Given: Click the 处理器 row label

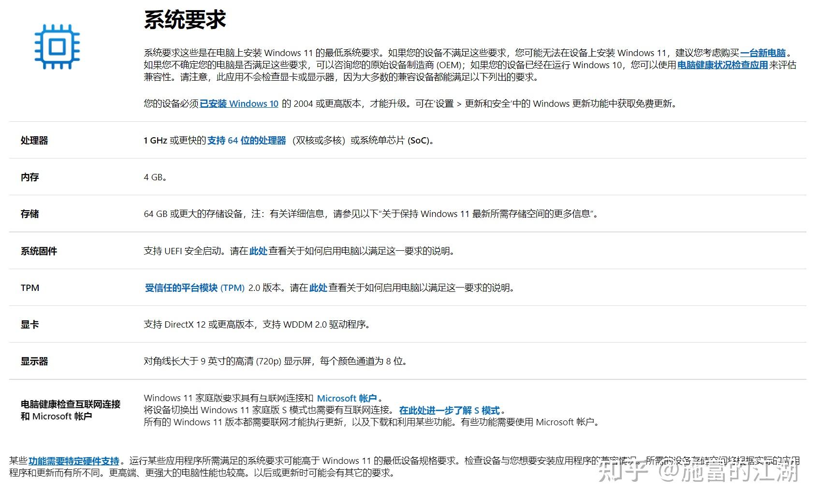Looking at the screenshot, I should point(34,141).
